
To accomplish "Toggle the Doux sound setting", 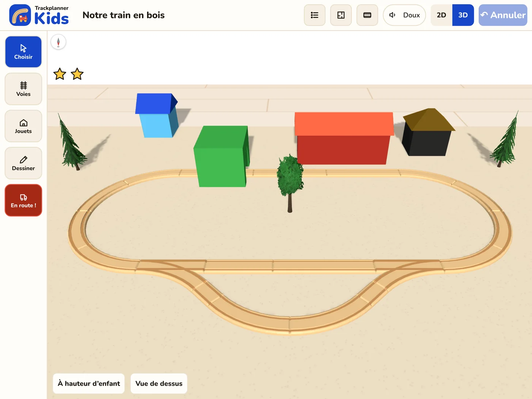I will 404,15.
